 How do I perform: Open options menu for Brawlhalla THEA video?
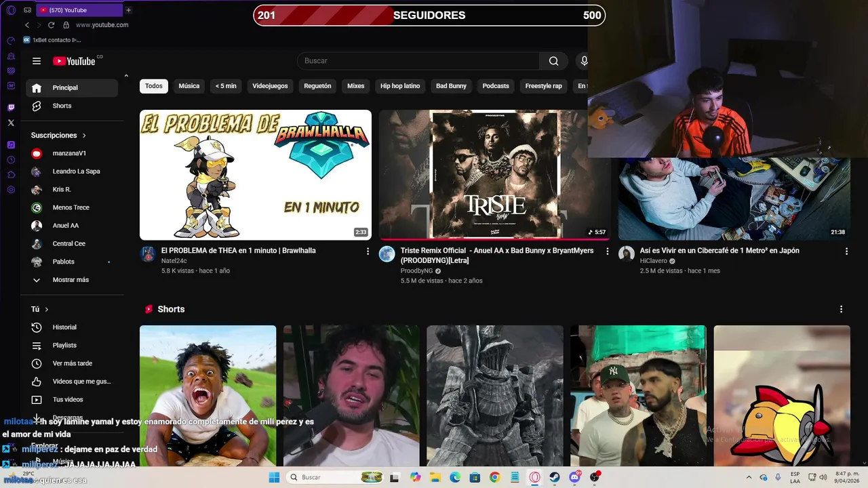(x=368, y=251)
